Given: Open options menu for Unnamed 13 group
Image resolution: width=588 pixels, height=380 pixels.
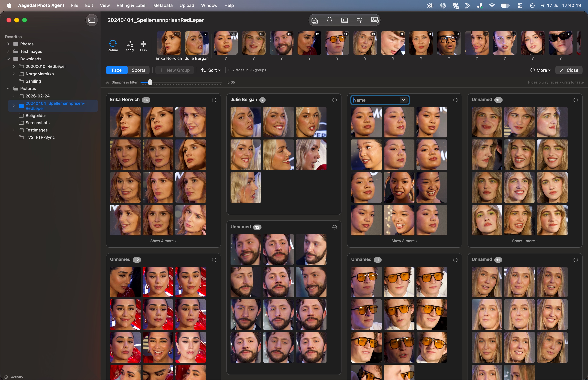Looking at the screenshot, I should (575, 100).
